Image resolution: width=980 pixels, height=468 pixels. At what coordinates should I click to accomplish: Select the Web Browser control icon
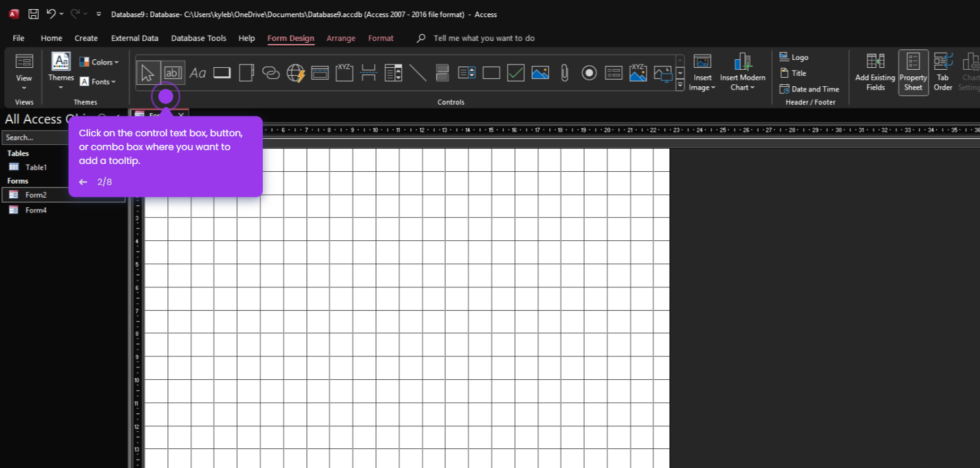(296, 72)
